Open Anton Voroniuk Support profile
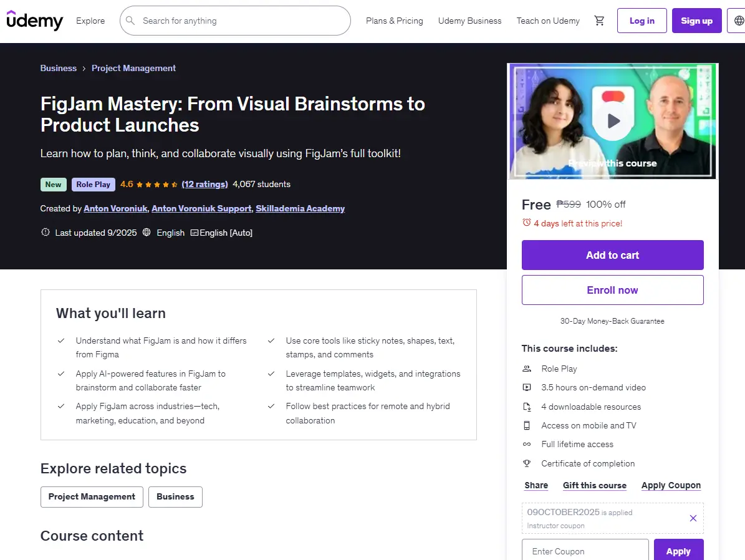 point(201,208)
